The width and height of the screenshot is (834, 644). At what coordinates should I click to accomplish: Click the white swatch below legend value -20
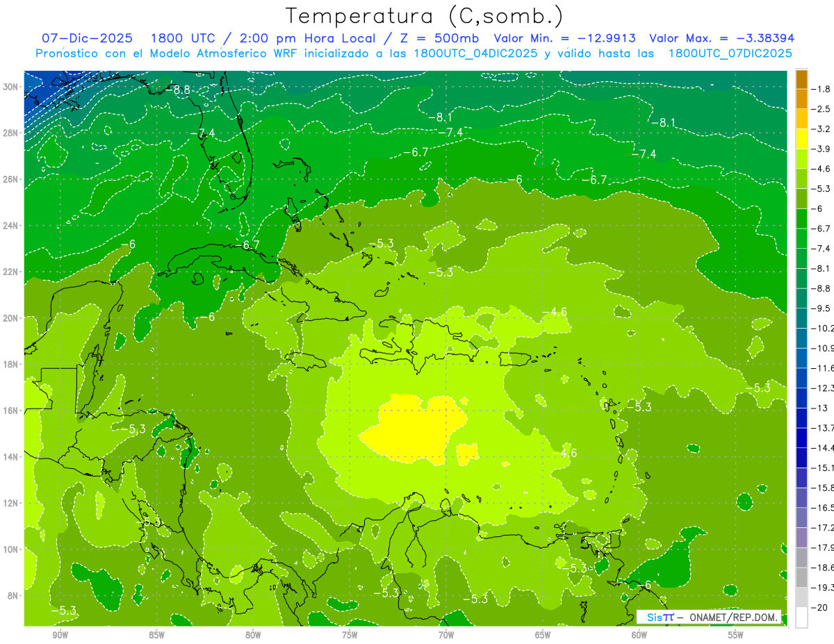(x=801, y=617)
